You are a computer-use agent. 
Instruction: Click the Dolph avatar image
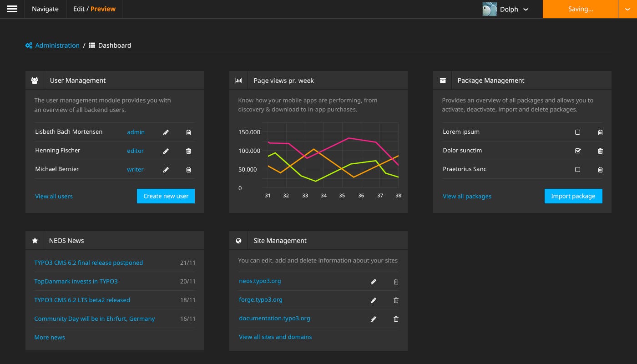tap(490, 9)
